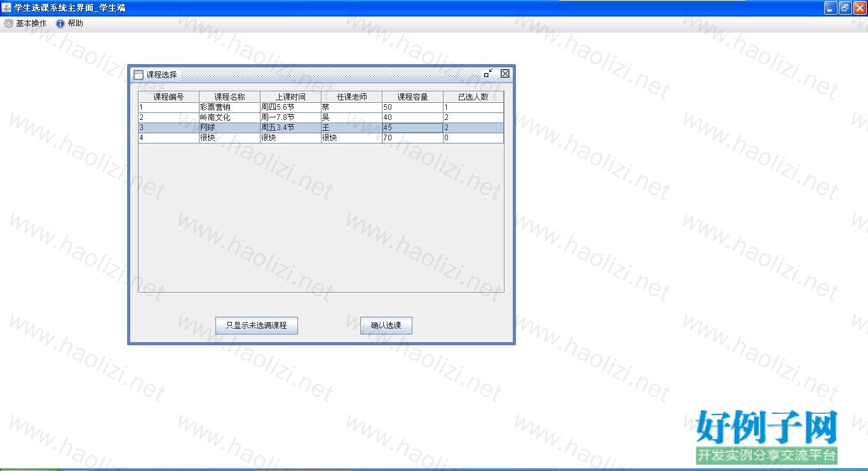Click the 课程选择 window frame icon
The width and height of the screenshot is (868, 471).
(138, 74)
